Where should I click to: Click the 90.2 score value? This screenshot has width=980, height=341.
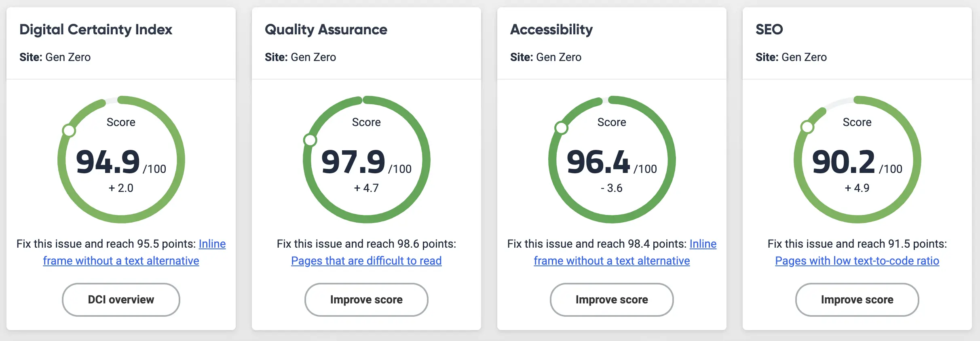point(844,162)
